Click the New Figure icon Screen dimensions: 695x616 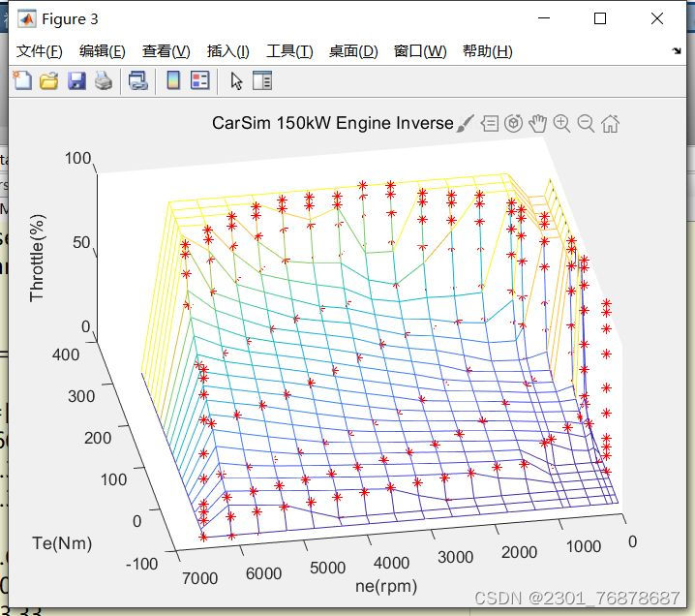[22, 81]
